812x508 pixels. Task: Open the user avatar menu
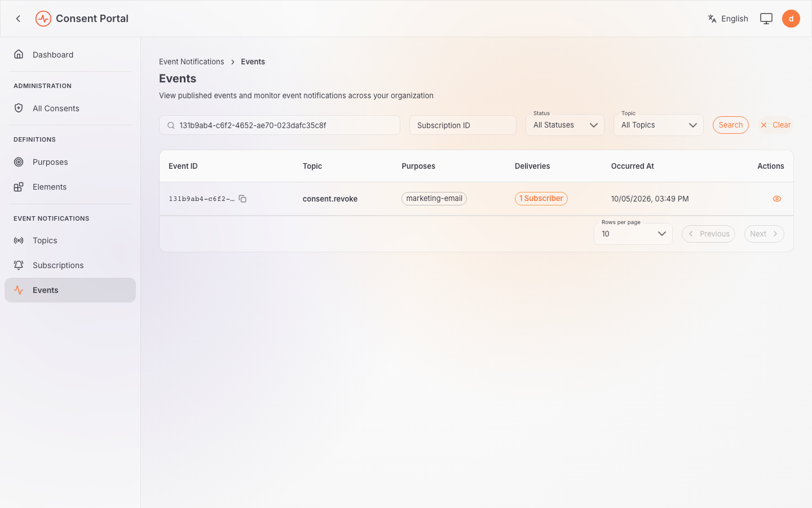791,19
